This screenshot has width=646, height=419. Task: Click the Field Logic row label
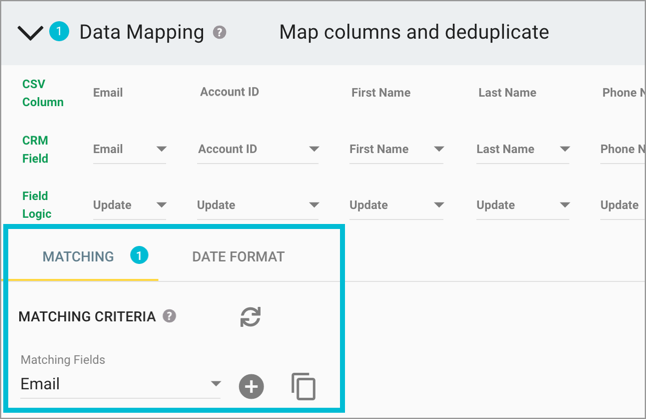tap(37, 205)
